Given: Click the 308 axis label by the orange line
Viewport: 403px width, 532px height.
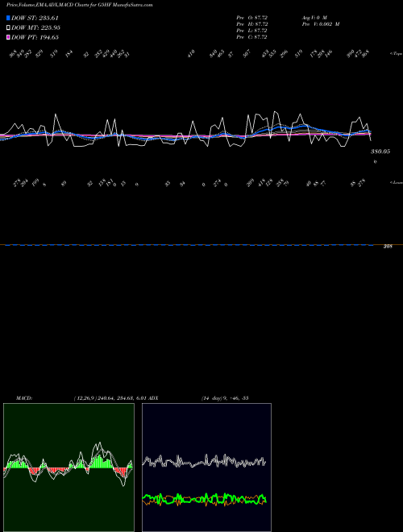Looking at the screenshot, I should [388, 247].
